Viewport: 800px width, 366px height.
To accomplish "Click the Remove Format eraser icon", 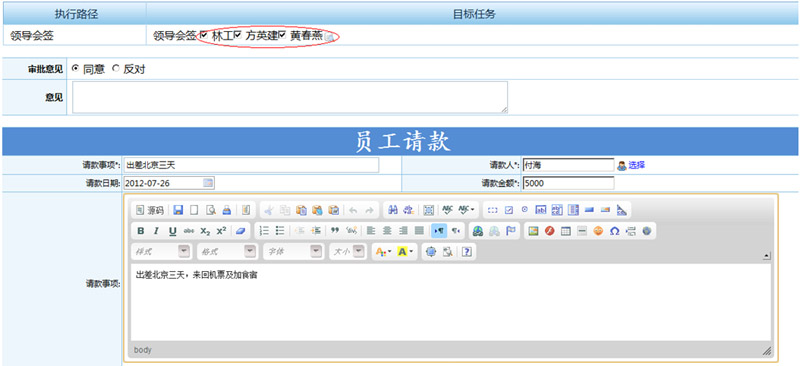I will pos(240,231).
